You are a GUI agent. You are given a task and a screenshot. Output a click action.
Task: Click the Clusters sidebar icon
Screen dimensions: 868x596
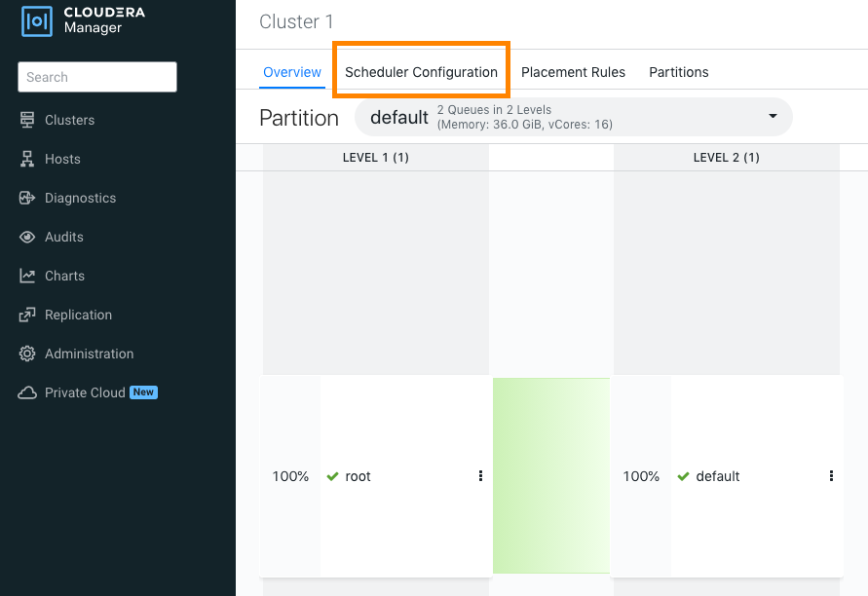coord(27,120)
